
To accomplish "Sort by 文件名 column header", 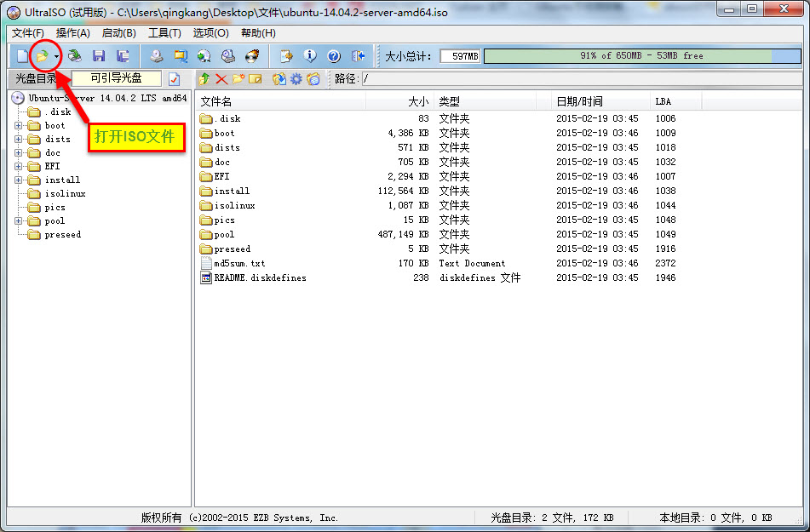I will click(282, 101).
